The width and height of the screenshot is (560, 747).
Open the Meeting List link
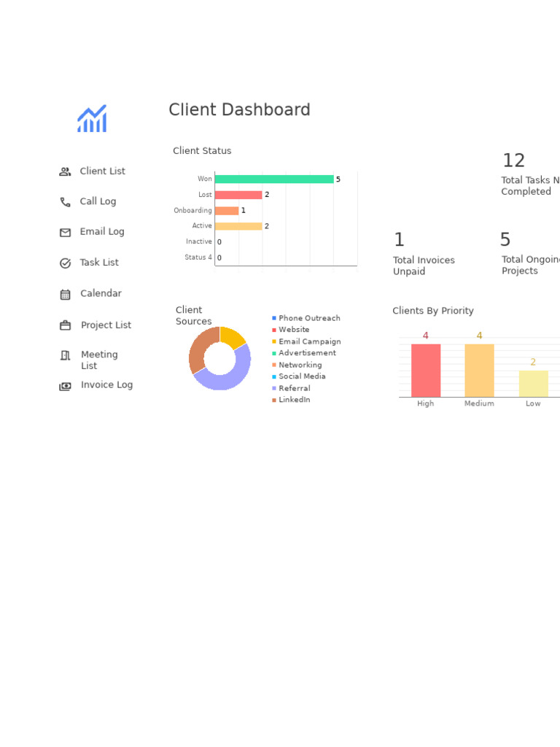tap(99, 360)
